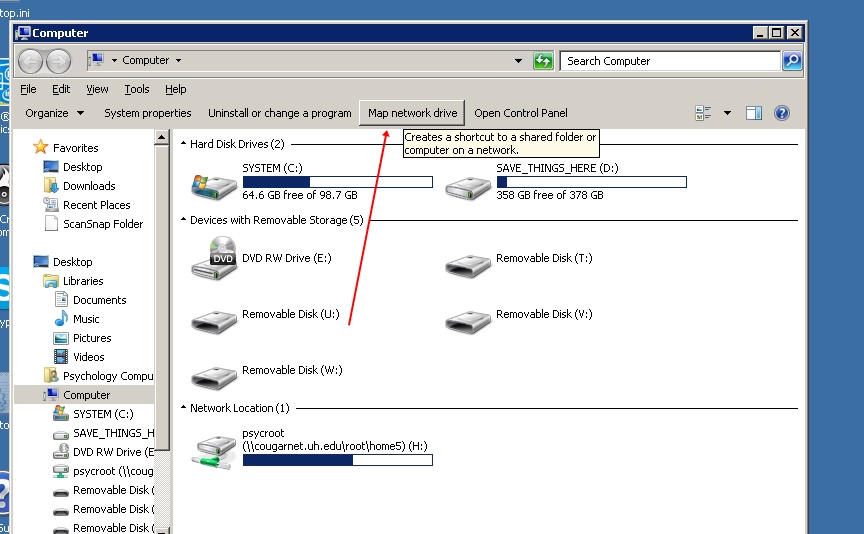
Task: Click the Search Computer input field
Action: (670, 61)
